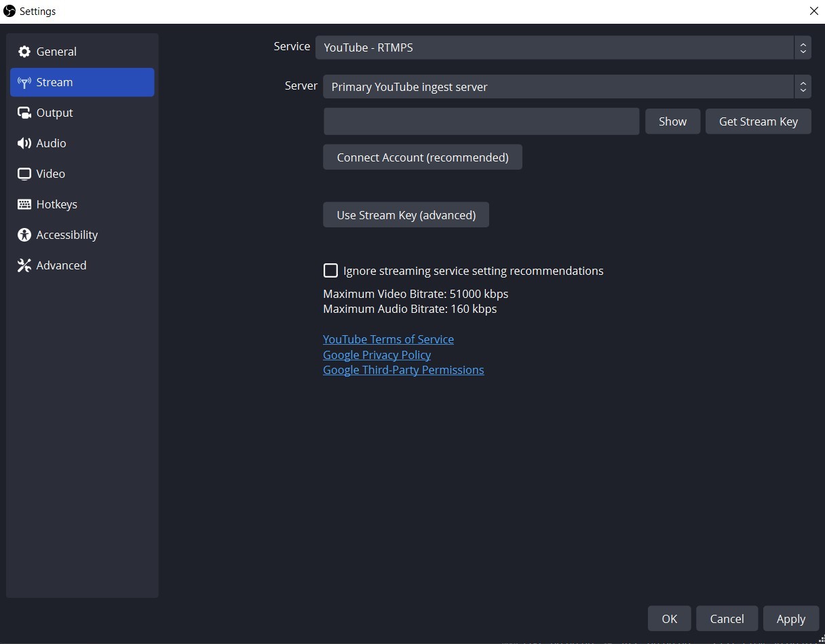The width and height of the screenshot is (825, 644).
Task: Select the Stream settings tab
Action: pyautogui.click(x=82, y=82)
